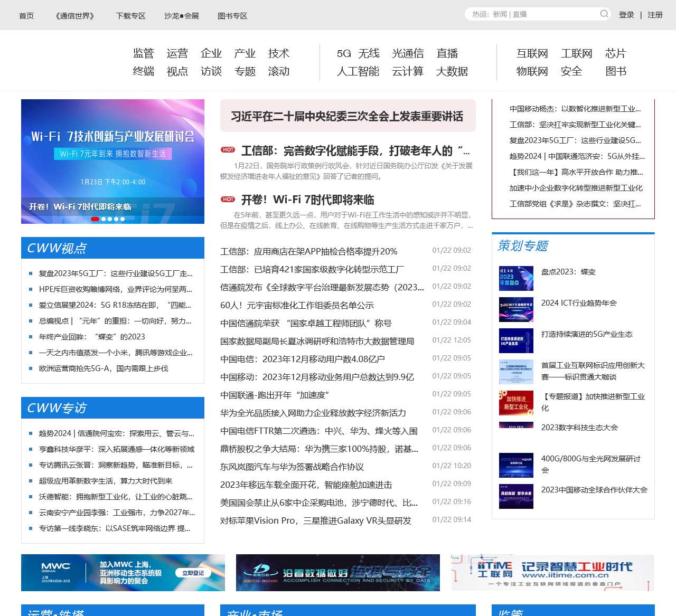Select 监管 category
Screen dimensions: 676x616
coord(144,53)
